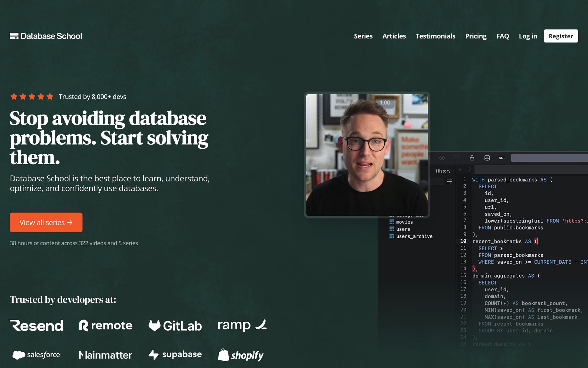Click the movies table icon
Image resolution: width=588 pixels, height=368 pixels.
point(392,222)
